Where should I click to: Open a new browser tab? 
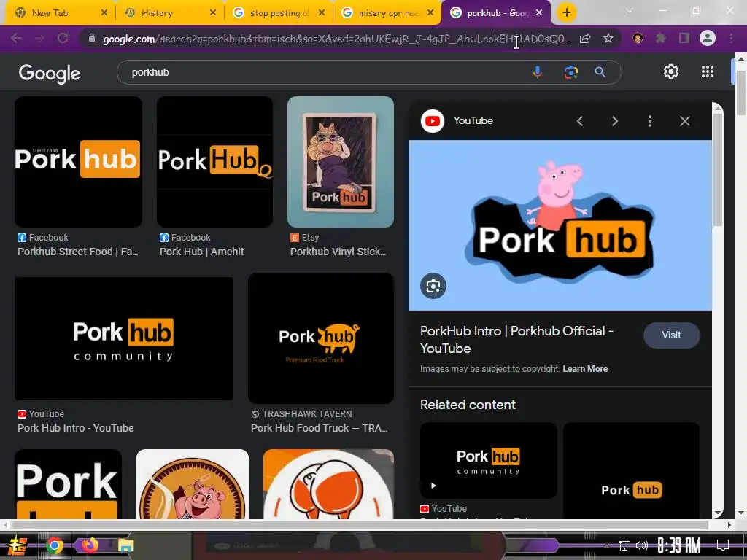(566, 13)
